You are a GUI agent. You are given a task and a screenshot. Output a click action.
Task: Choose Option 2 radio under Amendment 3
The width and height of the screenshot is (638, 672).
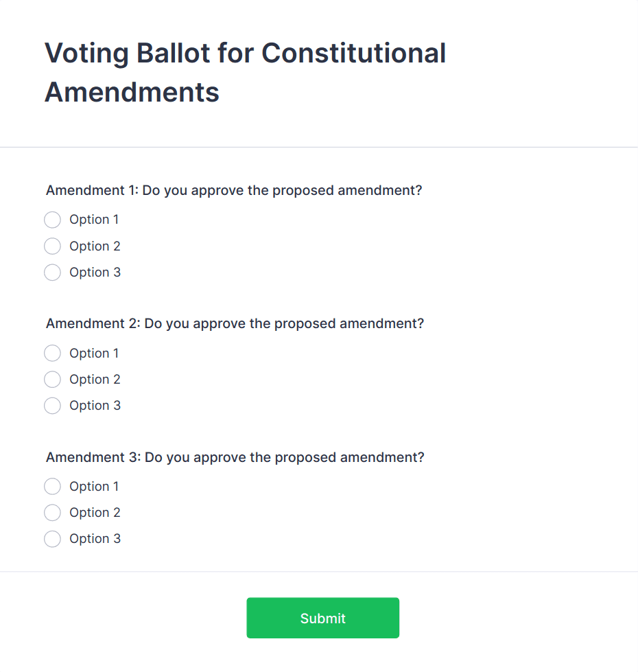[52, 512]
